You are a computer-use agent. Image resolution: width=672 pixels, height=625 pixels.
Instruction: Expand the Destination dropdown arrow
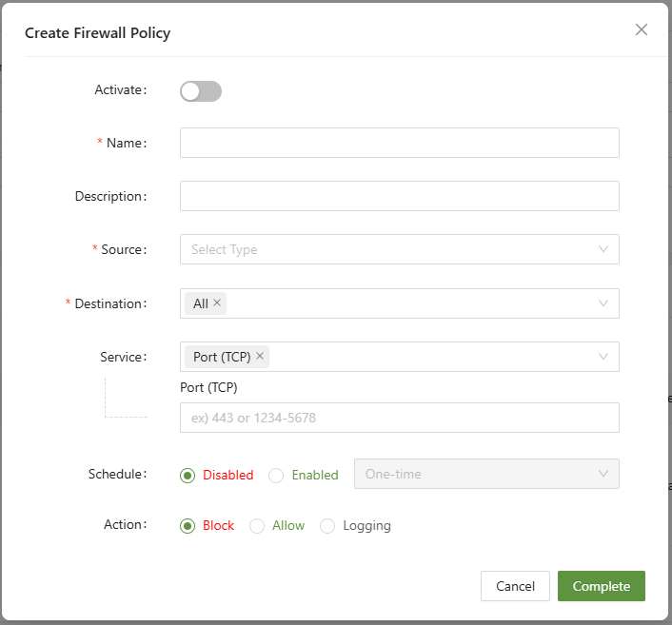coord(603,303)
